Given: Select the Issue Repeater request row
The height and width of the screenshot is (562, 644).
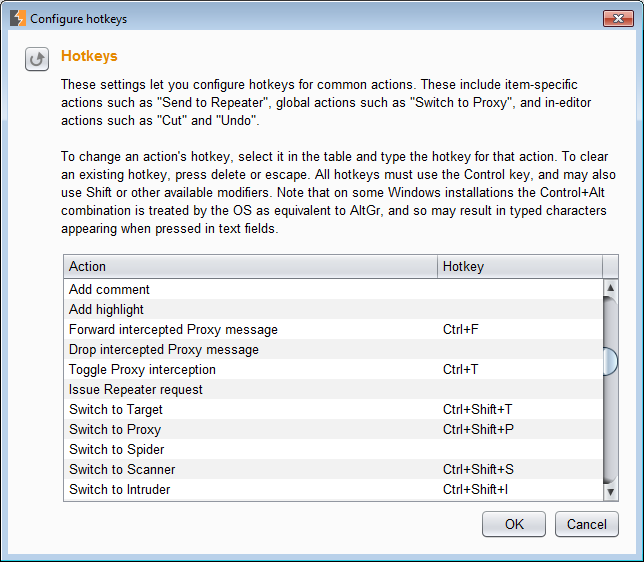Looking at the screenshot, I should click(x=334, y=389).
